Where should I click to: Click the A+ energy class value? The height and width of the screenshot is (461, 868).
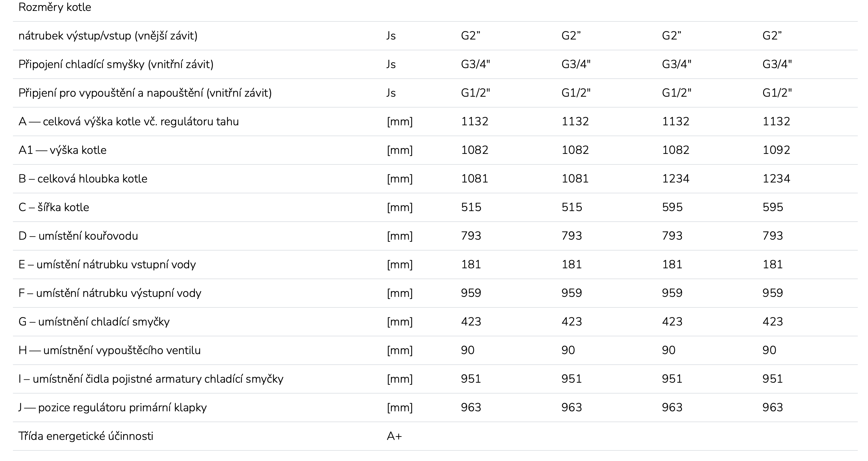tap(394, 436)
